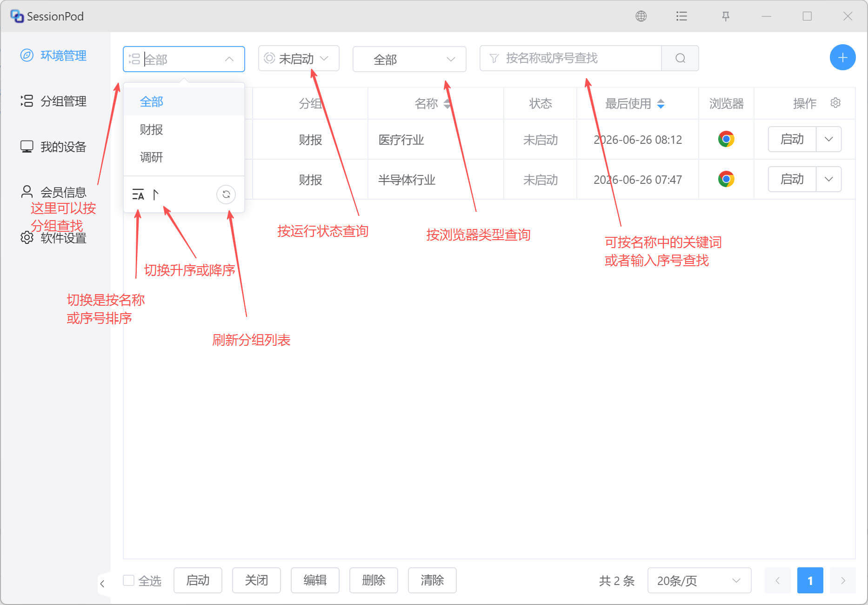
Task: Open the 20条/页 page size dropdown
Action: pos(699,580)
